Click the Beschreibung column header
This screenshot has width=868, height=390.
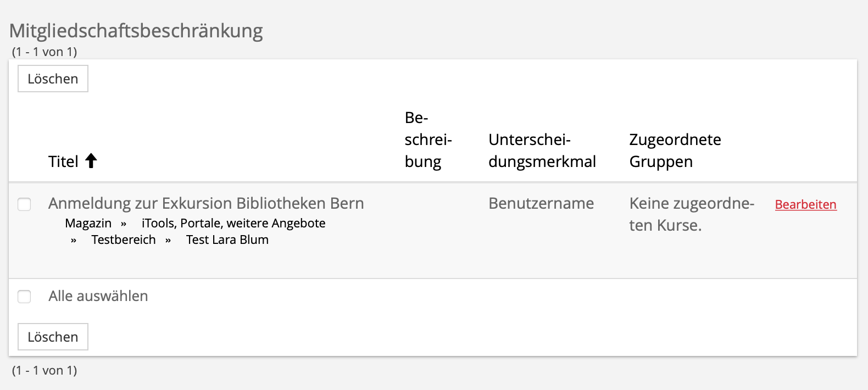pos(427,140)
